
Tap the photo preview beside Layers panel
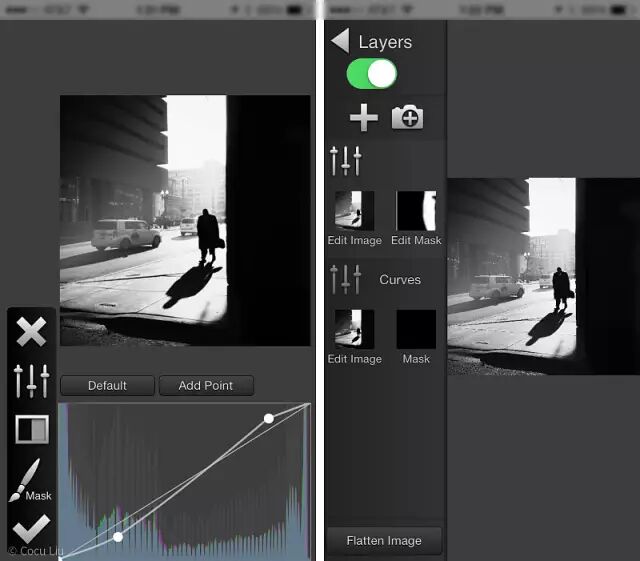click(543, 276)
